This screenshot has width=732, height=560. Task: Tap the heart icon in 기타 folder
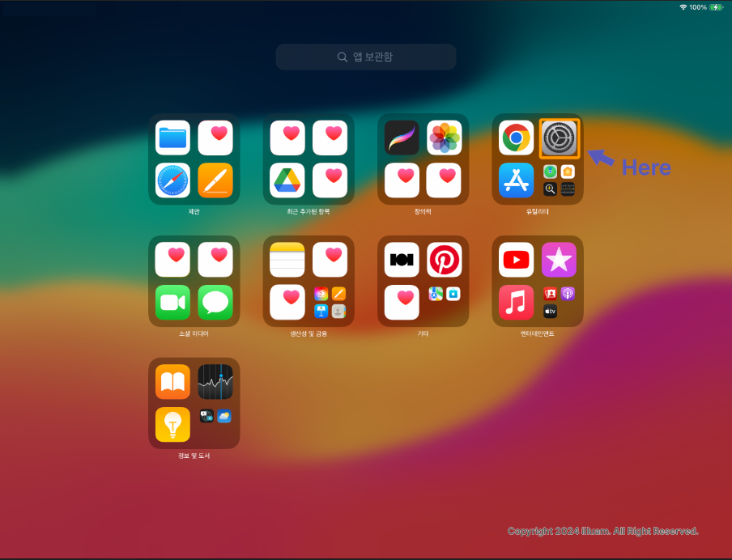[x=402, y=303]
